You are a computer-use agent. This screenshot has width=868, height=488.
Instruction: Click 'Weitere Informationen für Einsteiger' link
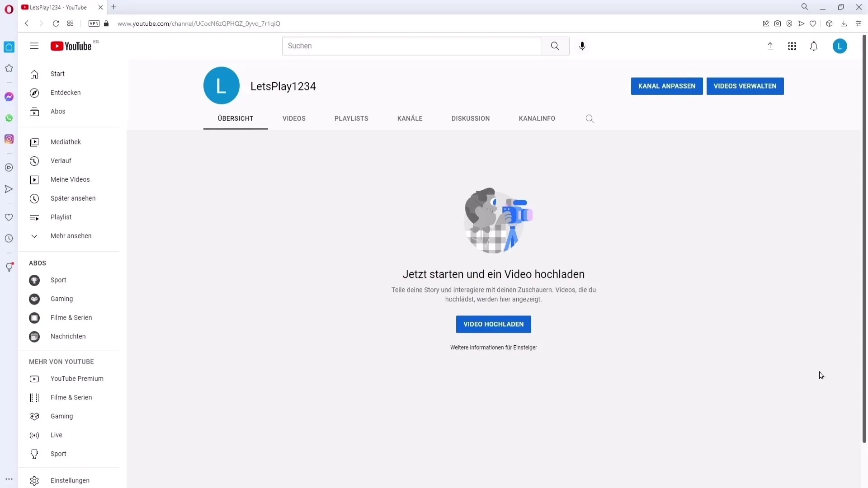tap(494, 347)
